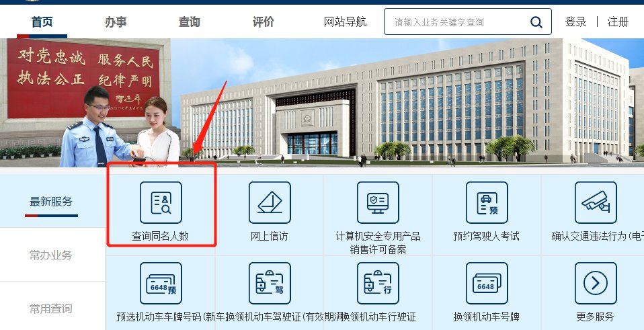Click the 更多服务 arrow icon
This screenshot has width=644, height=330.
click(x=596, y=283)
